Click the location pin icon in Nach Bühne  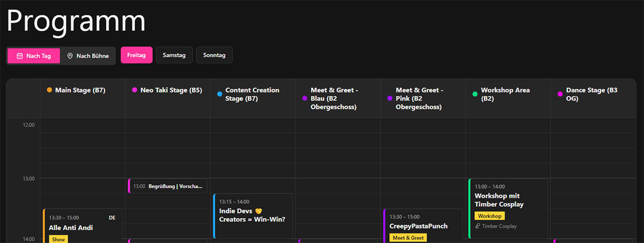pos(70,56)
